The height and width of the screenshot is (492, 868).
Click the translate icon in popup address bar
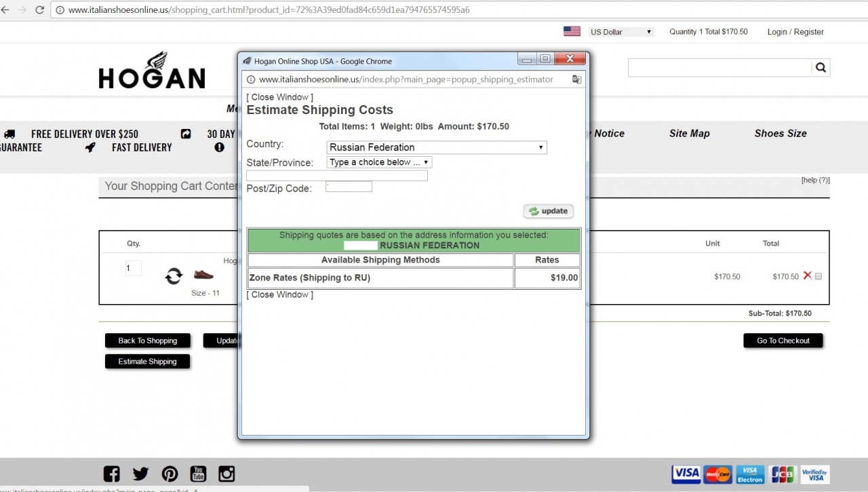[x=576, y=79]
